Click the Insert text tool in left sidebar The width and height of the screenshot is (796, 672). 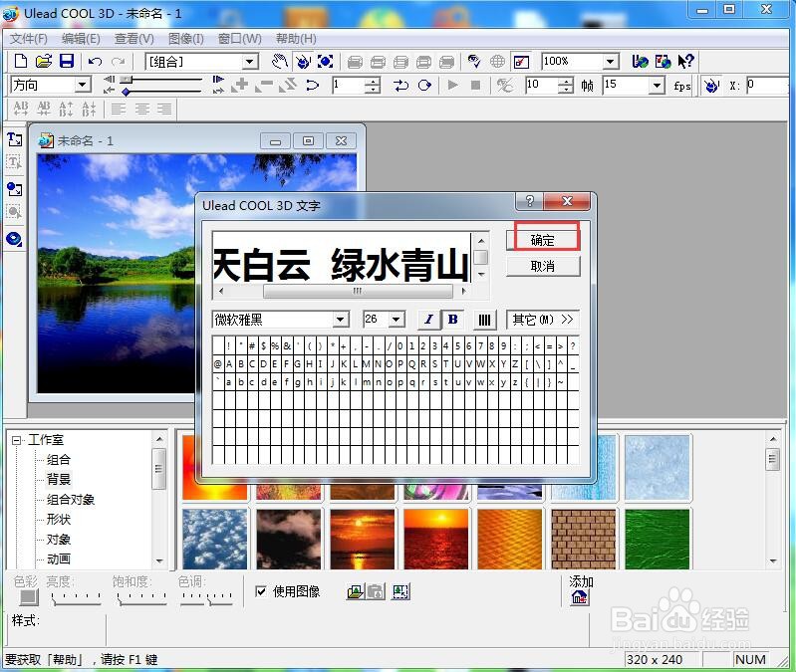click(14, 139)
